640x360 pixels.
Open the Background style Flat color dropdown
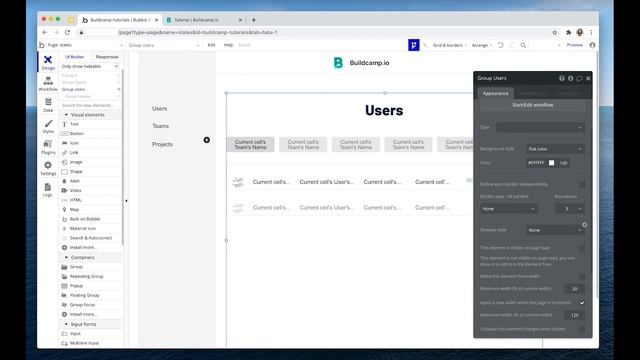click(x=555, y=149)
